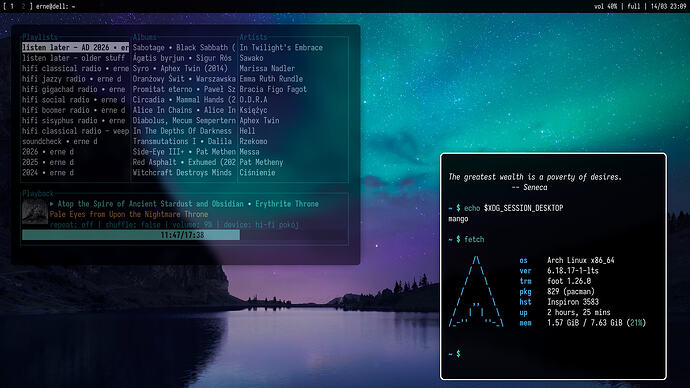Open album 'Circadia • Mammal Hands'
Screen dimensions: 690x388
[x=184, y=100]
